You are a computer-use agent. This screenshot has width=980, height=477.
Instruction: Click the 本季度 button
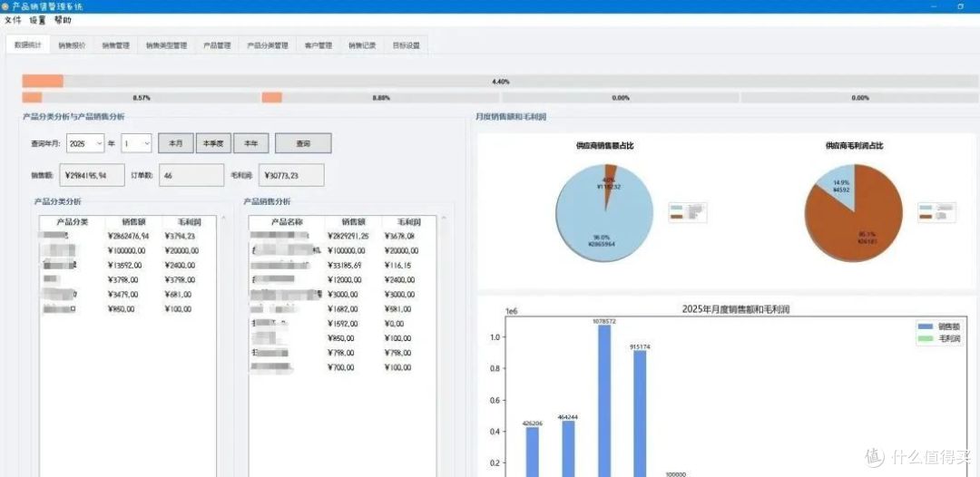point(214,143)
